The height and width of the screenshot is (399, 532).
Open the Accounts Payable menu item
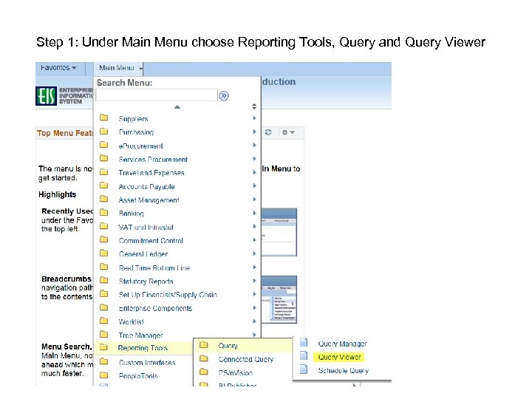tap(146, 187)
